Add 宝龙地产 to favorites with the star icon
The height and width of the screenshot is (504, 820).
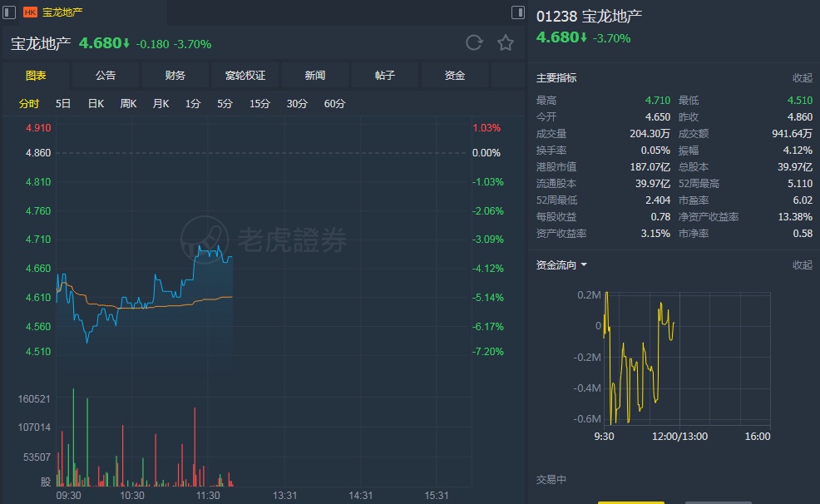(506, 43)
